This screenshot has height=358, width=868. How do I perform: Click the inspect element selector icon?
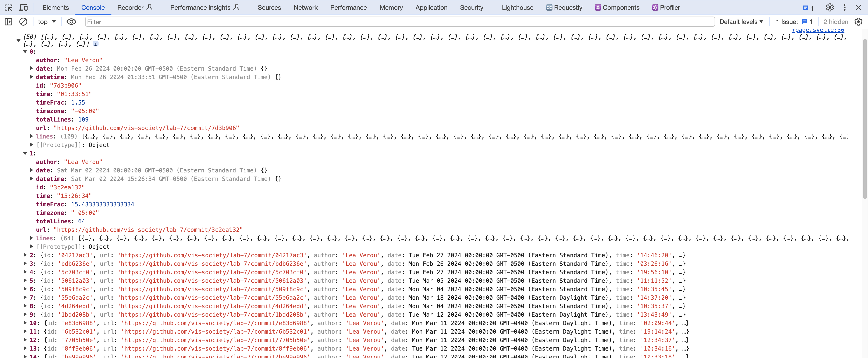coord(8,7)
